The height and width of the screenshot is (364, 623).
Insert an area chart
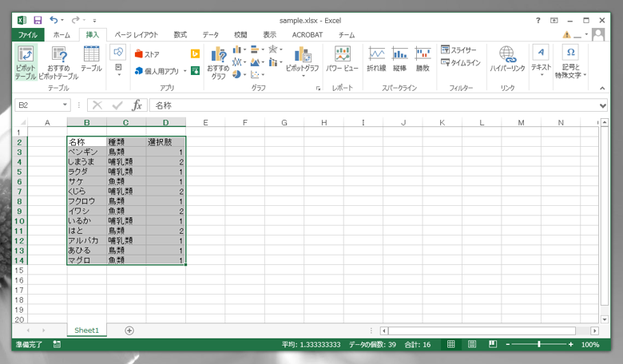257,62
